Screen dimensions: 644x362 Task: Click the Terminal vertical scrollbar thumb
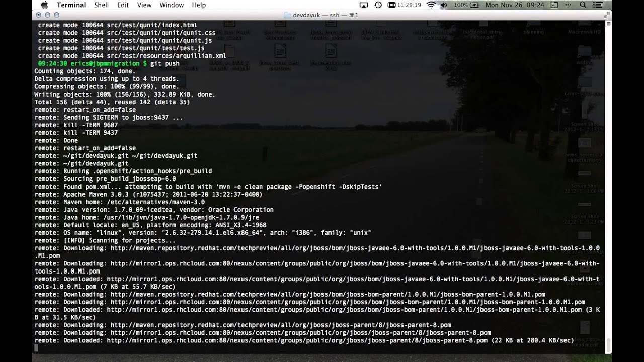(608, 345)
